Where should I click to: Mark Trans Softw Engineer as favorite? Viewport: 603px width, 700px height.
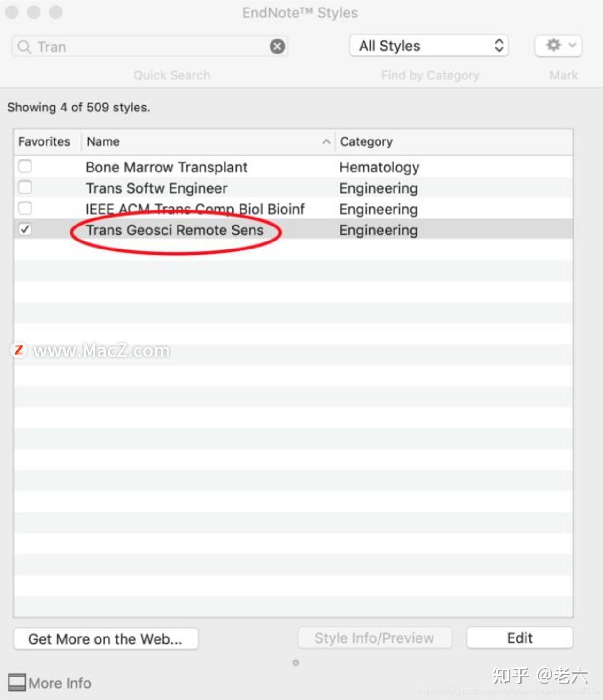[x=25, y=187]
